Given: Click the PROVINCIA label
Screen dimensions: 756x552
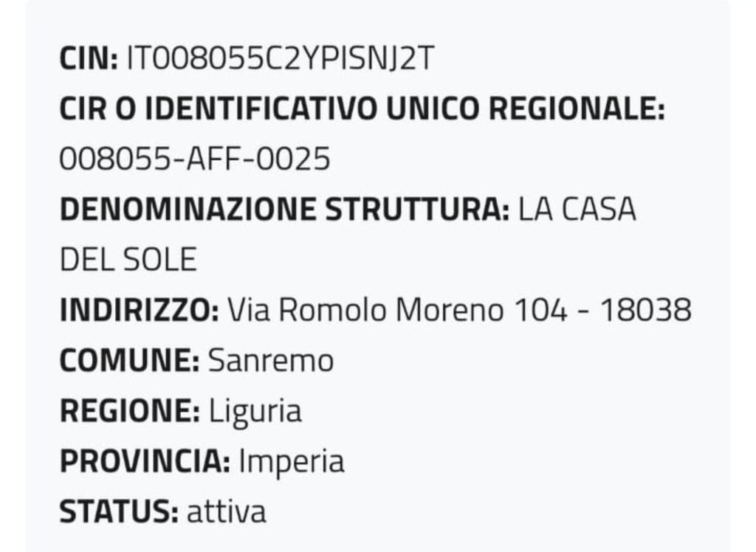Looking at the screenshot, I should pyautogui.click(x=145, y=461).
